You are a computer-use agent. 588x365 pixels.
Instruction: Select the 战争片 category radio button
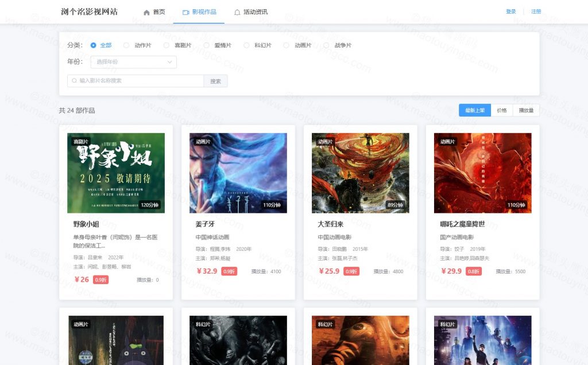(326, 45)
